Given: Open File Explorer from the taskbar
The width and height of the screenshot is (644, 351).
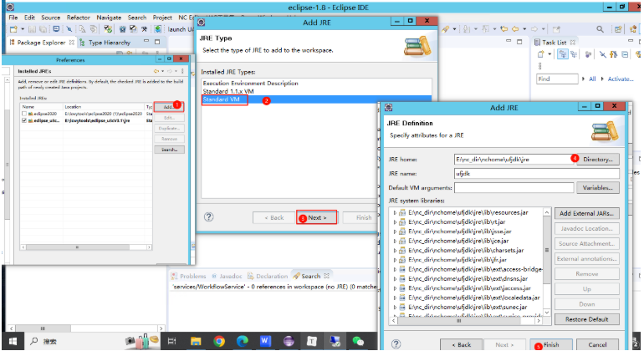Looking at the screenshot, I should coord(196,341).
